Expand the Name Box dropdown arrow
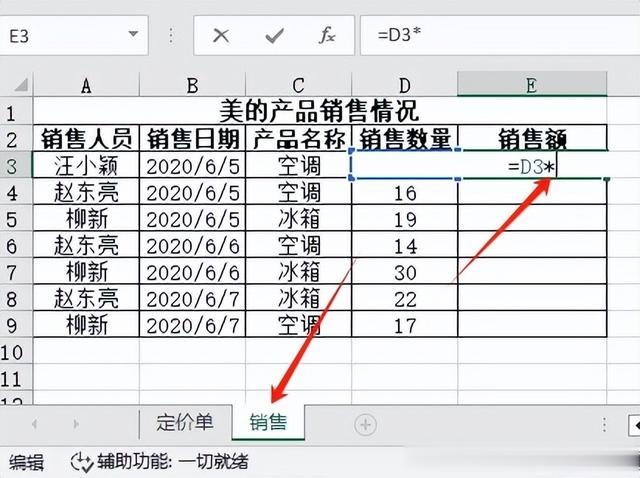Image resolution: width=640 pixels, height=478 pixels. (x=133, y=34)
